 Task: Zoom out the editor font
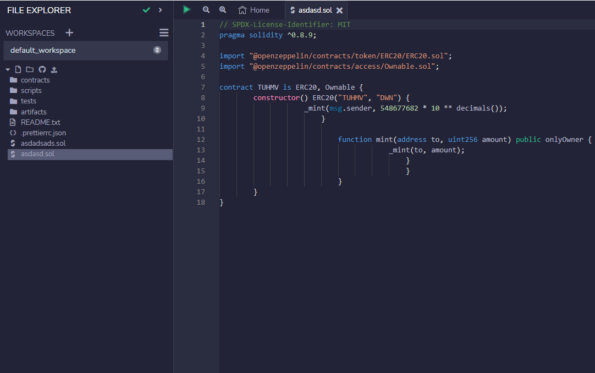click(x=206, y=10)
